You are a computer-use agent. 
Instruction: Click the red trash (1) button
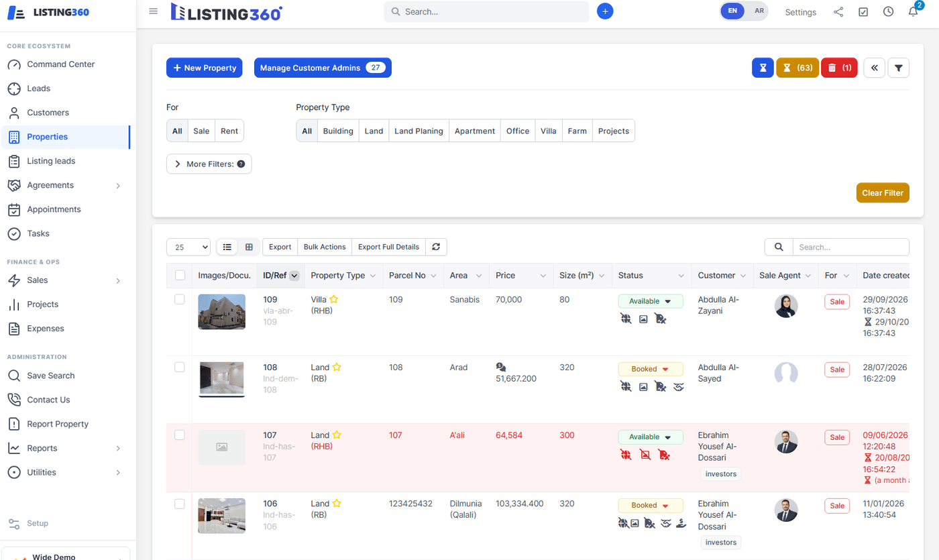coord(839,68)
